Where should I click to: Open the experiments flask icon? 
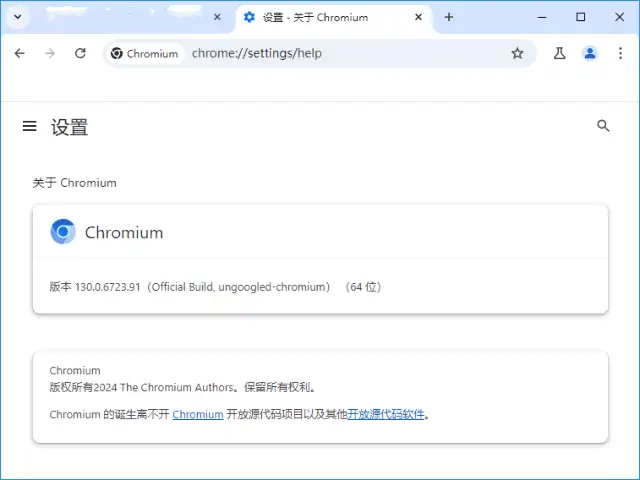coord(560,54)
